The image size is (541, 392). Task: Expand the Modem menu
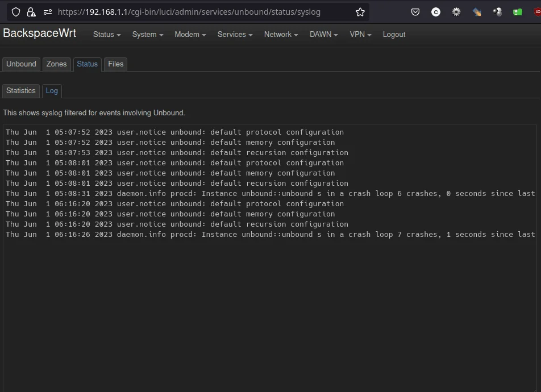tap(190, 35)
